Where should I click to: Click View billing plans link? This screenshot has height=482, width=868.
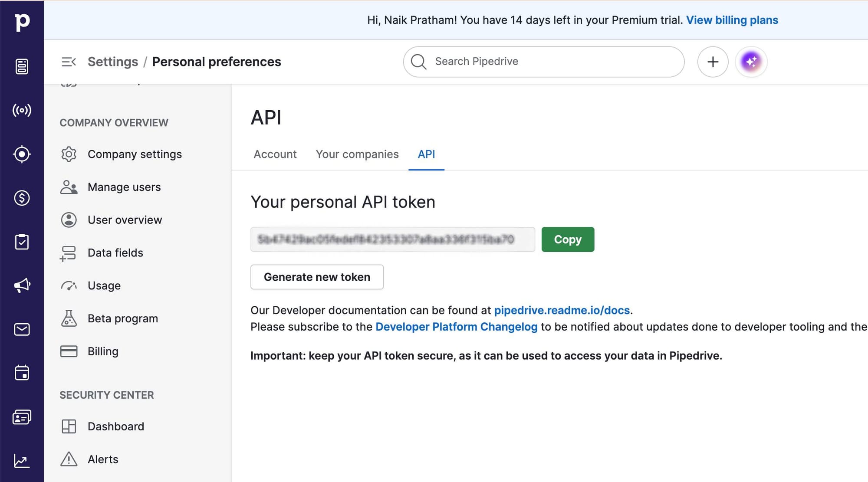point(732,20)
